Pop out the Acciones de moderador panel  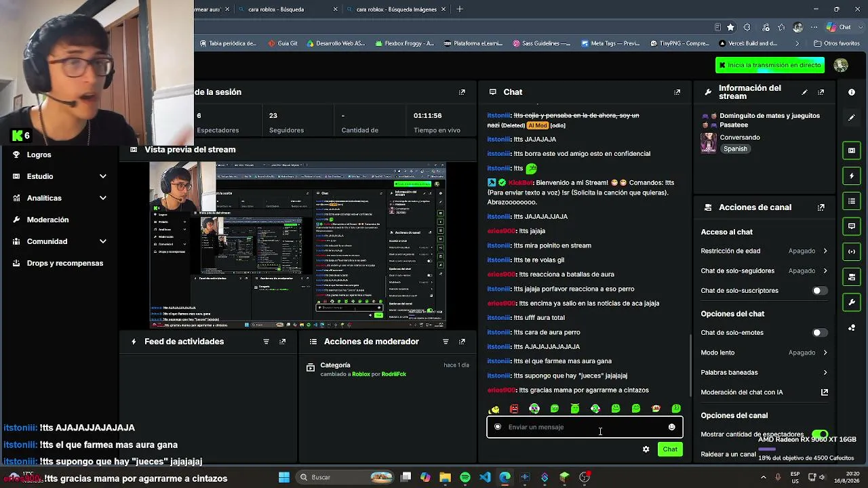(462, 342)
